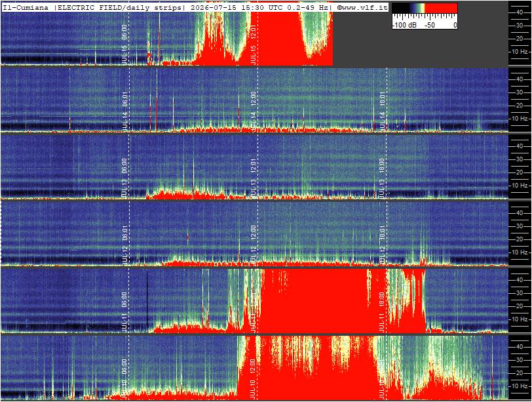Click the 12:01 time marker on the JUL 13 strip

(253, 165)
